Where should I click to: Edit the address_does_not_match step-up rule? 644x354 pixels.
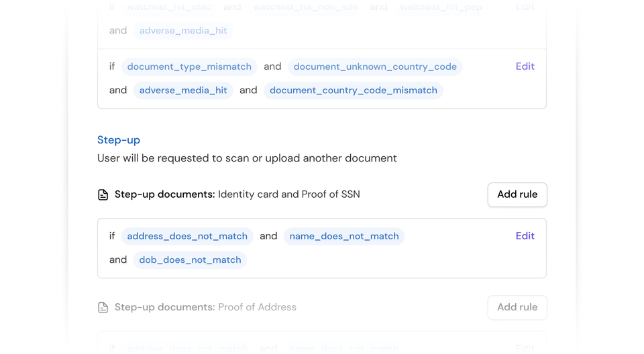click(x=525, y=236)
